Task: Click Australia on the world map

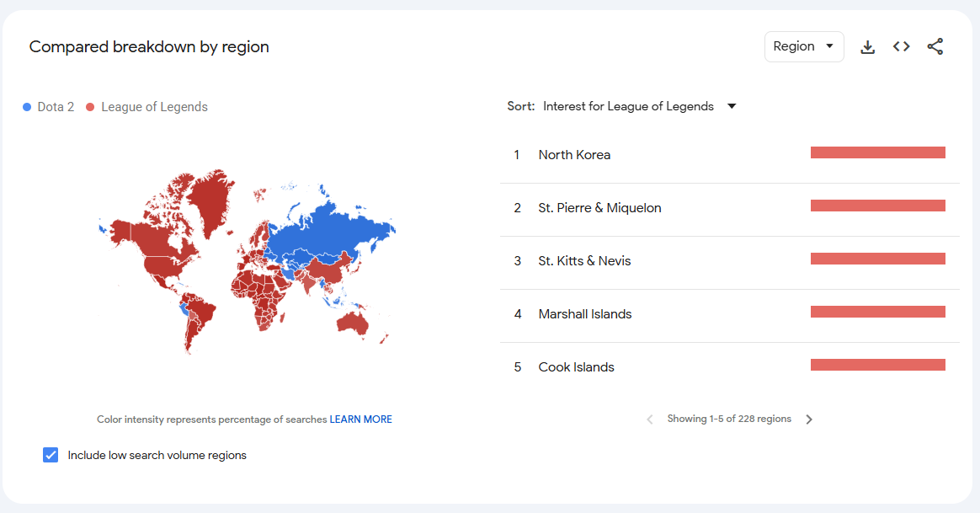Action: (353, 323)
